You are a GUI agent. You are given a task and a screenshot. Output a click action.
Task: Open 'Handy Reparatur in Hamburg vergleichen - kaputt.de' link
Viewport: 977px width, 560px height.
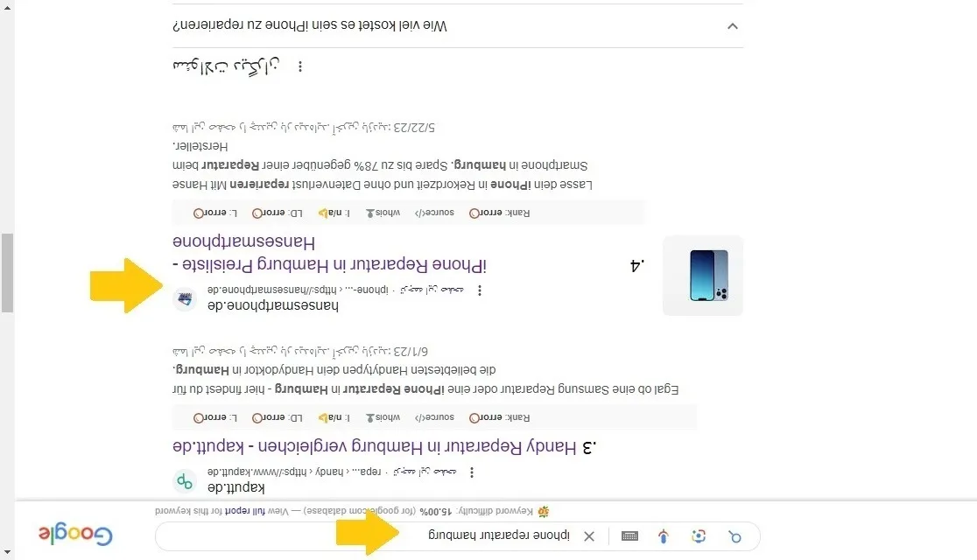tap(384, 446)
